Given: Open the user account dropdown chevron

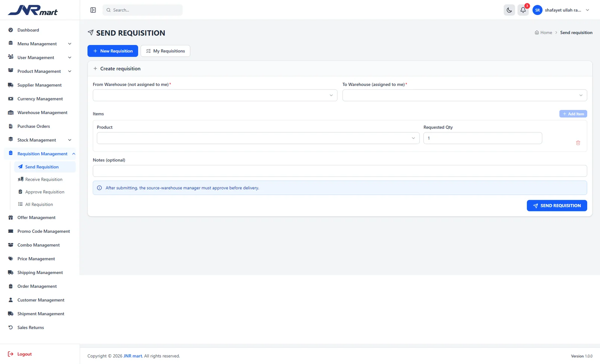Looking at the screenshot, I should (588, 10).
